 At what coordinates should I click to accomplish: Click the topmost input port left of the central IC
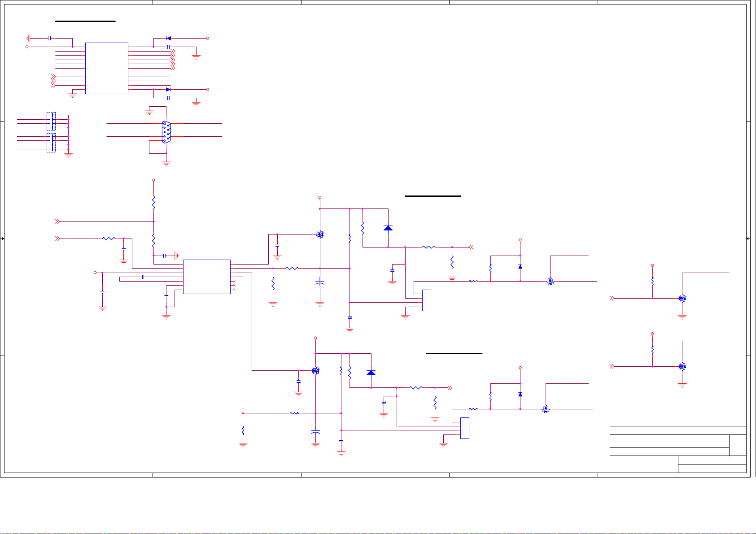[x=57, y=221]
